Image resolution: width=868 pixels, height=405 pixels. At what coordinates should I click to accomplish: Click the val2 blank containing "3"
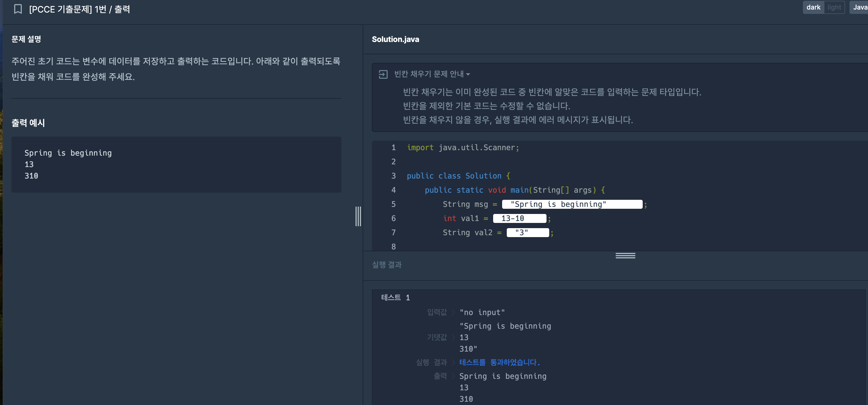pyautogui.click(x=528, y=233)
